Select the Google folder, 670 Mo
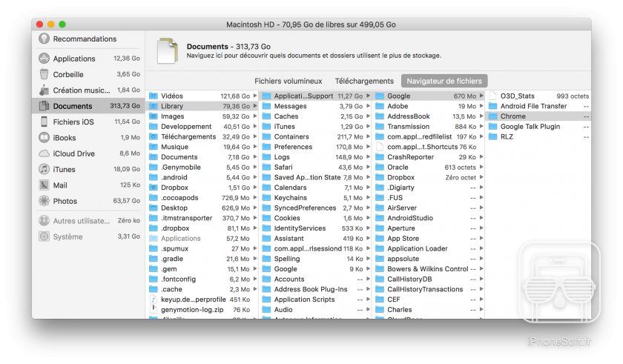Screen dimensions: 623x364 429,96
